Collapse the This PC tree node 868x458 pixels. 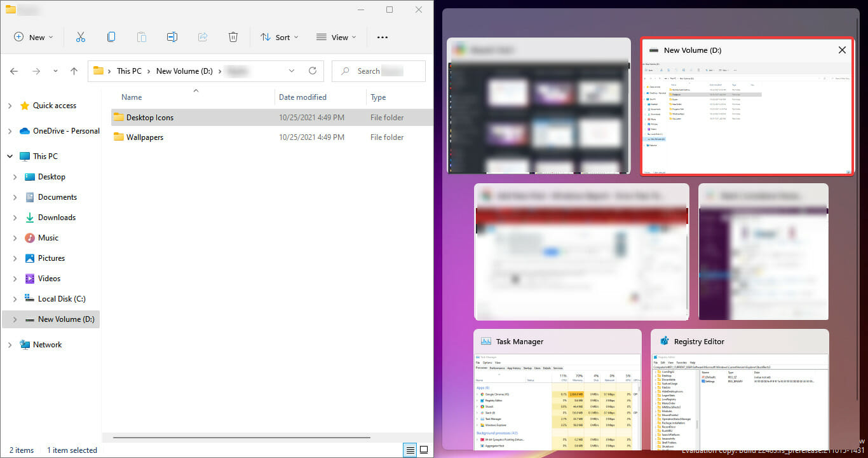(10, 156)
